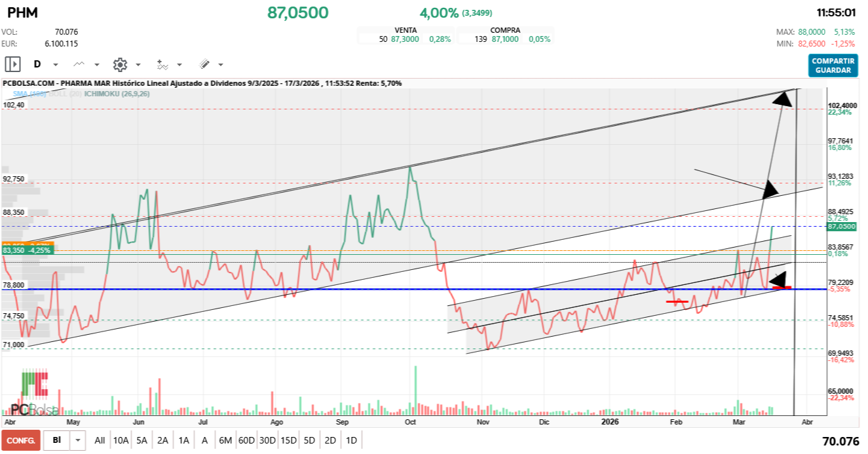Image resolution: width=868 pixels, height=454 pixels.
Task: Click the add indicator icon
Action: click(162, 64)
